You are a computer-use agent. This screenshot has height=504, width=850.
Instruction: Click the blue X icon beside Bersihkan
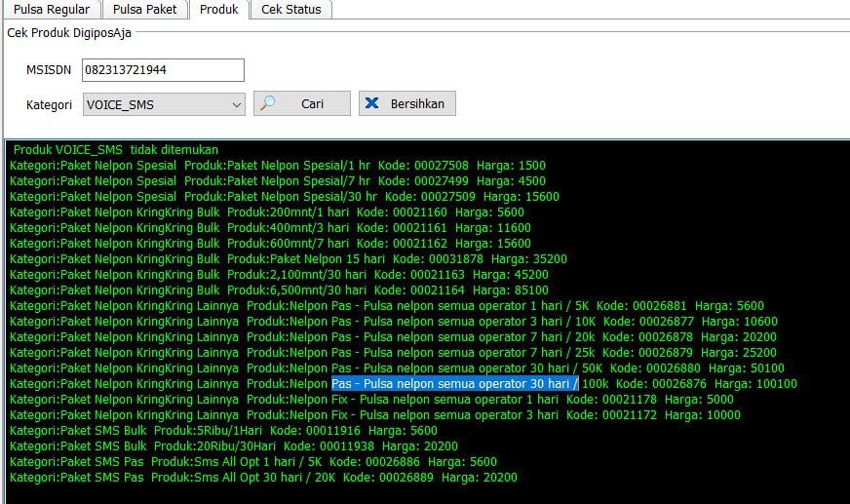click(370, 103)
